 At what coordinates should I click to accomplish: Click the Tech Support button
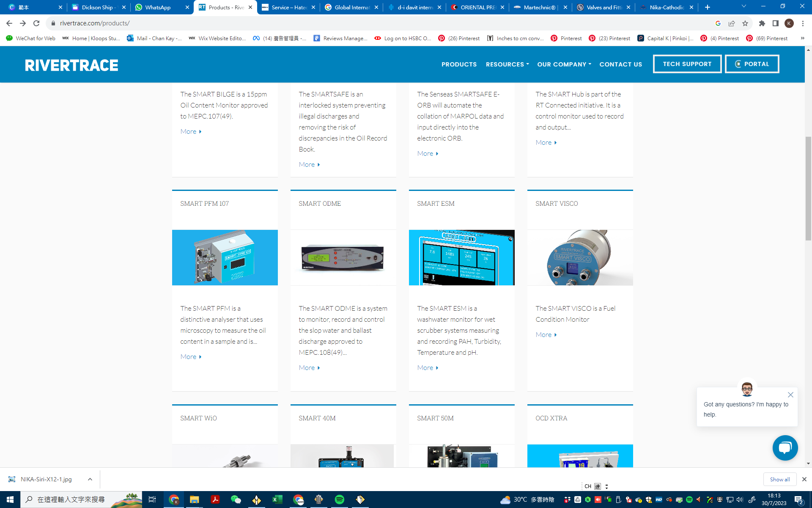[687, 64]
